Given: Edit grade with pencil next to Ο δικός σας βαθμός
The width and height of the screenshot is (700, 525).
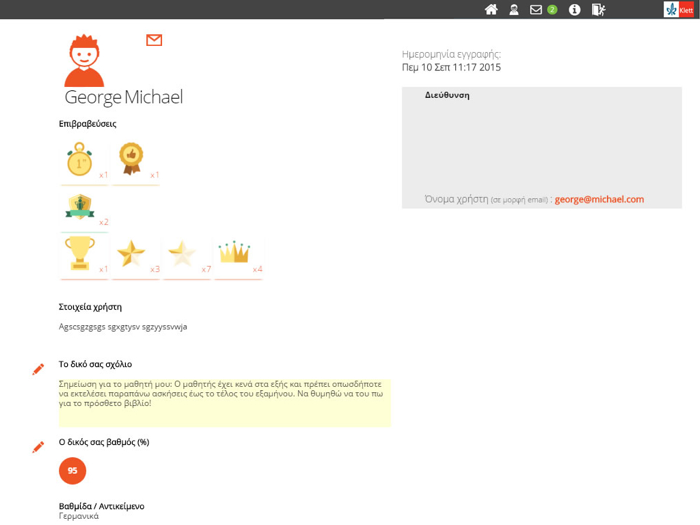Looking at the screenshot, I should [38, 447].
